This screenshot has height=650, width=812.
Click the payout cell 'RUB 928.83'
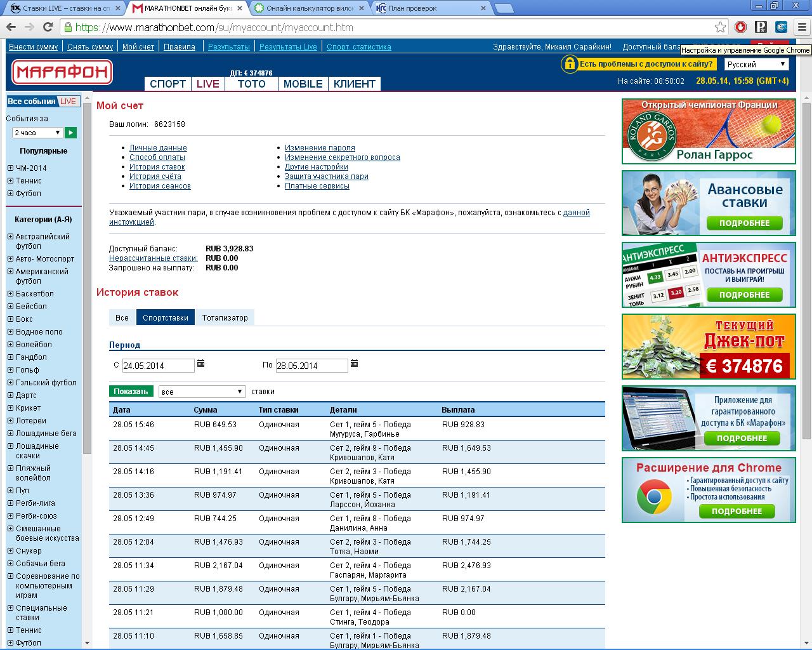pyautogui.click(x=463, y=425)
